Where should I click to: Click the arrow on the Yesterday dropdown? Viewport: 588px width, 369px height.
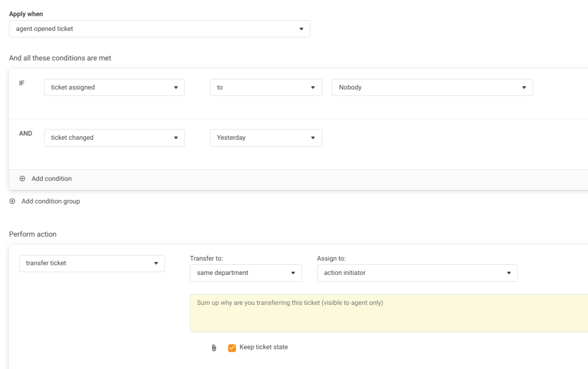point(313,138)
